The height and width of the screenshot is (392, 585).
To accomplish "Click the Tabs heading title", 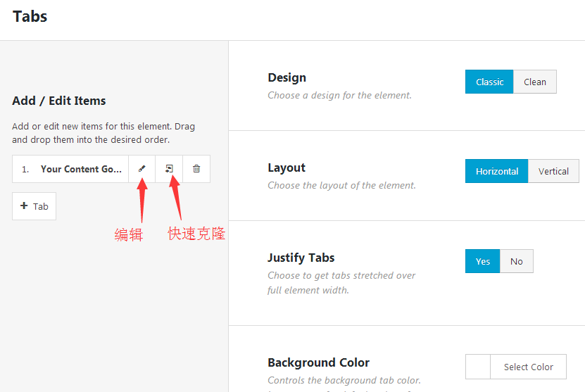I will [30, 16].
